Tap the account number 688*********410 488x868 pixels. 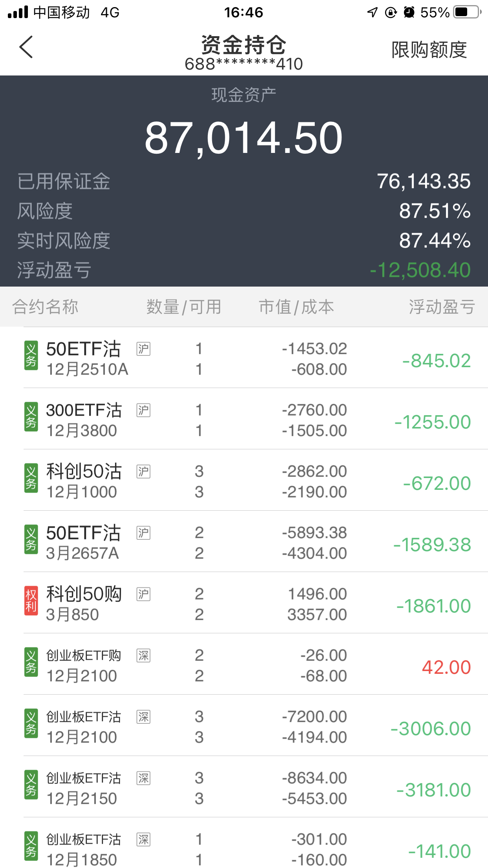coord(244,64)
